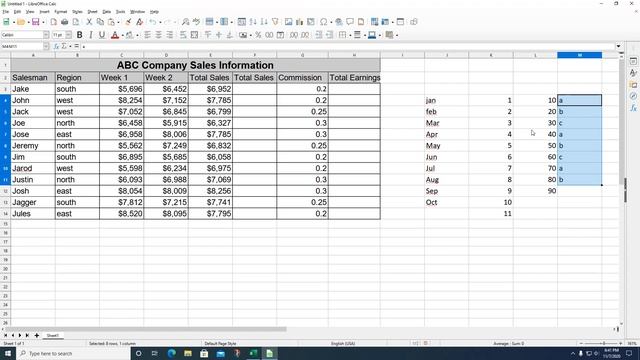Click the Insert Image icon
Viewport: 640px width, 360px height.
[289, 22]
